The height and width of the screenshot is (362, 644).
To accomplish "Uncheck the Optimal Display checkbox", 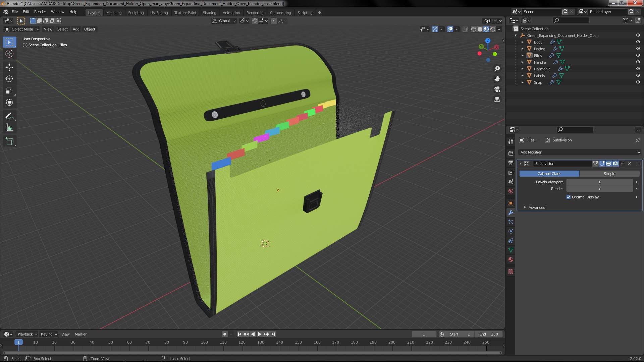I will pos(569,197).
